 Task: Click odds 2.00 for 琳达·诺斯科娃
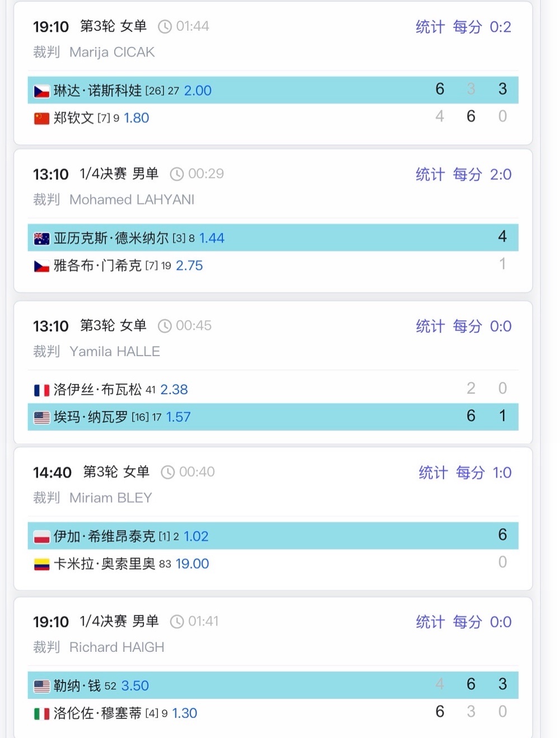(198, 91)
